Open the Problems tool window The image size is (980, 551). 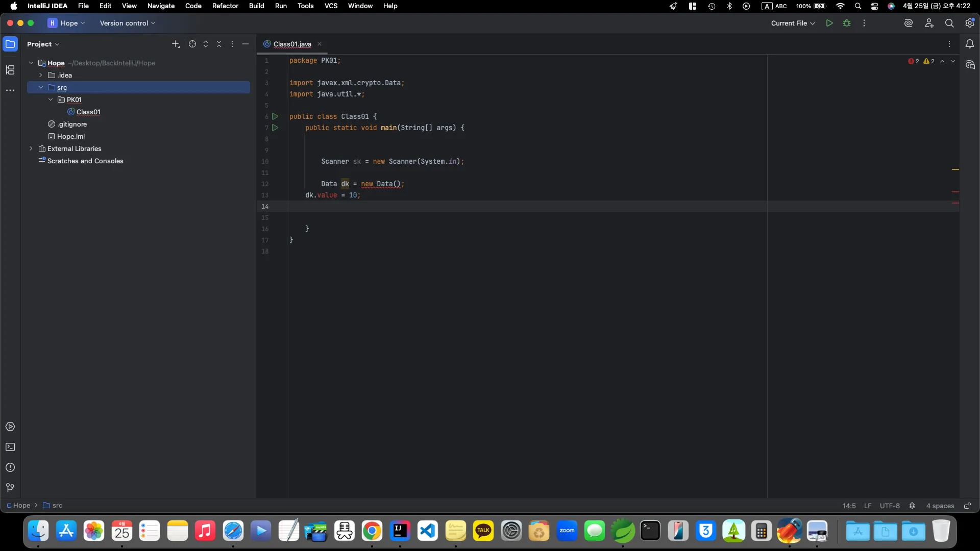(10, 467)
